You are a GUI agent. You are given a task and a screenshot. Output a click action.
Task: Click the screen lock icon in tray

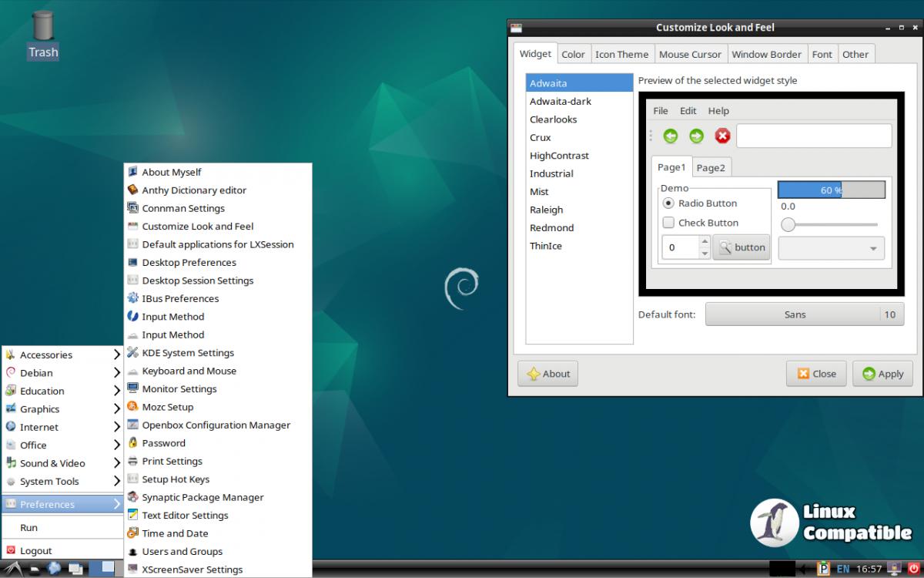(x=894, y=569)
